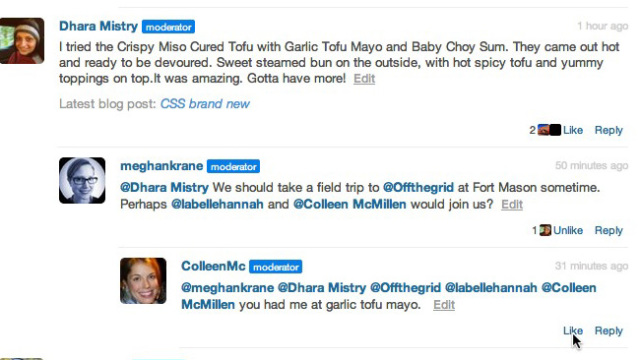Open meghankrane's profile avatar
640x360 pixels.
pos(82,180)
